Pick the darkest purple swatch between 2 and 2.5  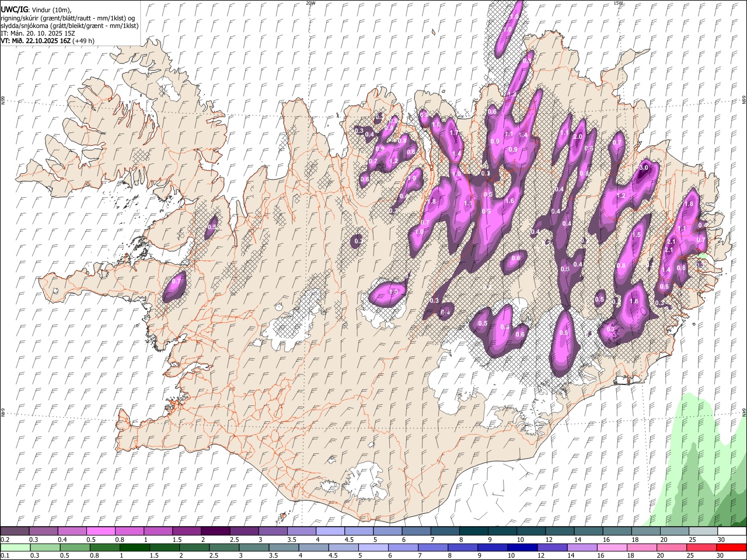coord(215,531)
